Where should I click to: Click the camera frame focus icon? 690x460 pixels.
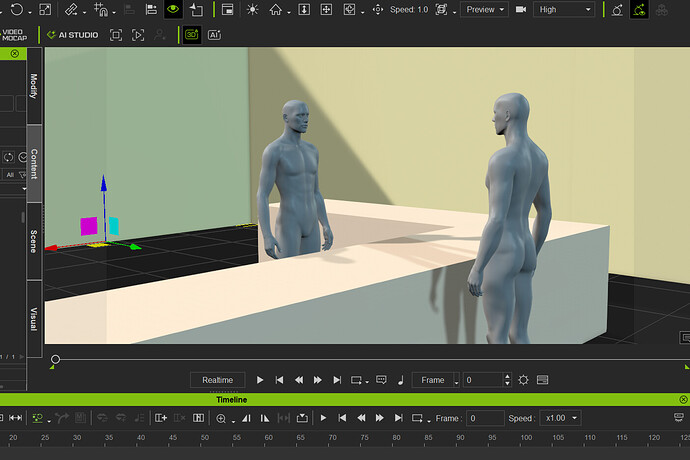[441, 9]
